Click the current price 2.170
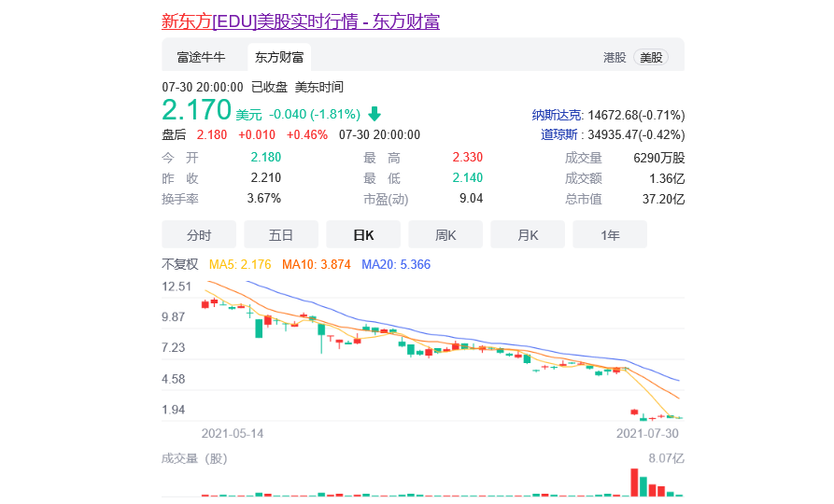 (x=196, y=110)
